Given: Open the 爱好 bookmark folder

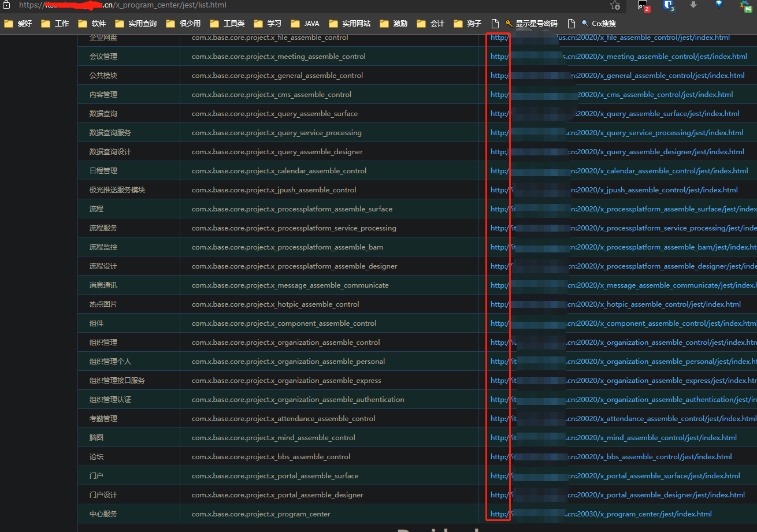Looking at the screenshot, I should (18, 24).
